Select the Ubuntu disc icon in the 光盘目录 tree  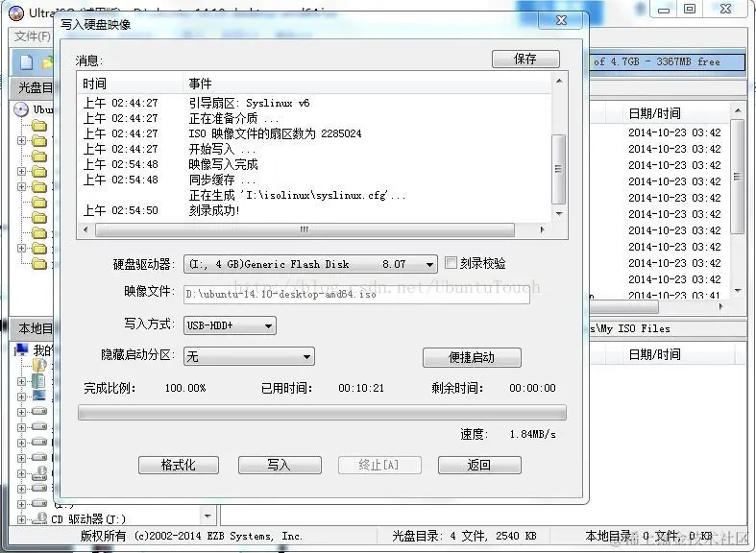[x=21, y=109]
